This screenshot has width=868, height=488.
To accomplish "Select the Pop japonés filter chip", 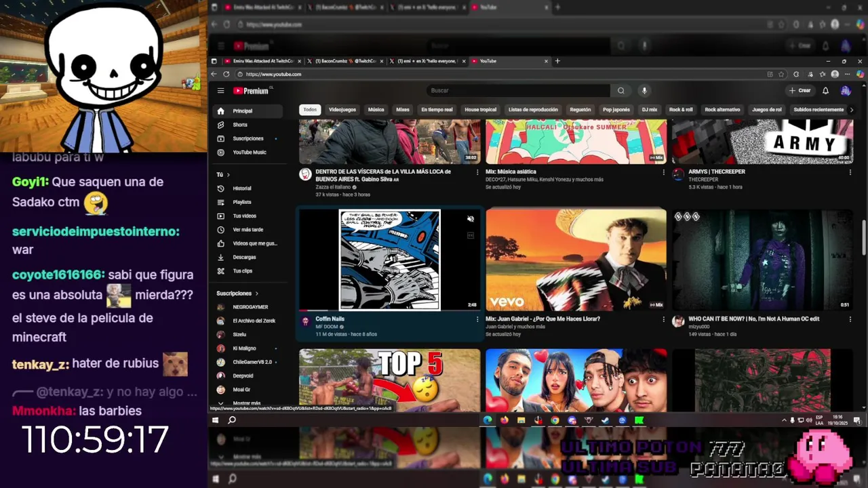I will 616,110.
